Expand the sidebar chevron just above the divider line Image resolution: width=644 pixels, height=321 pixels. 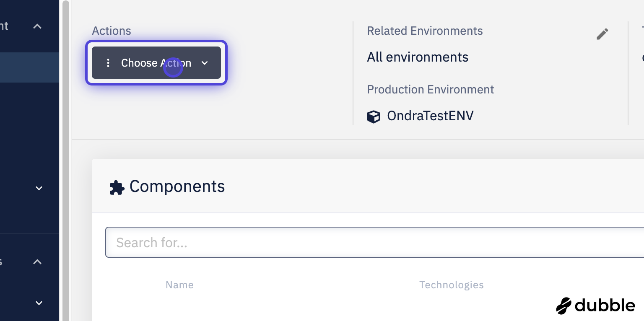(39, 188)
